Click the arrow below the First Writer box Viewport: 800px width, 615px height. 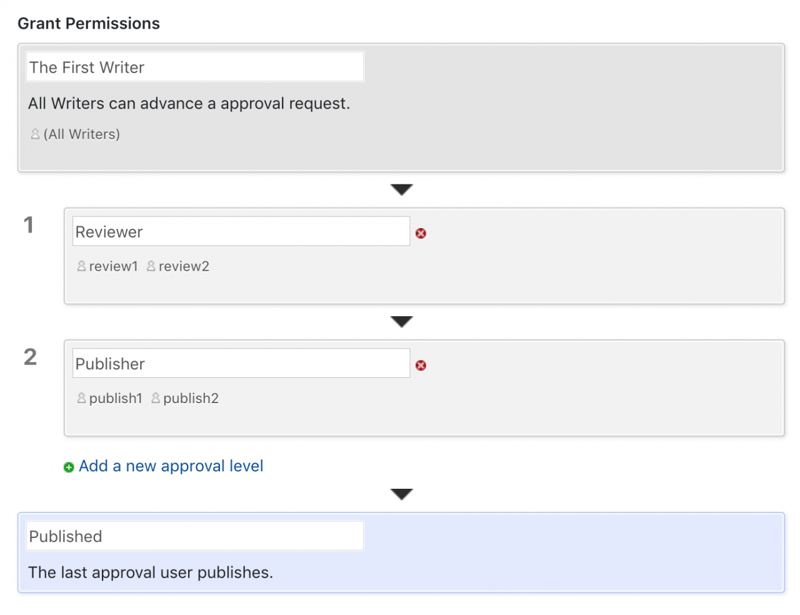401,189
